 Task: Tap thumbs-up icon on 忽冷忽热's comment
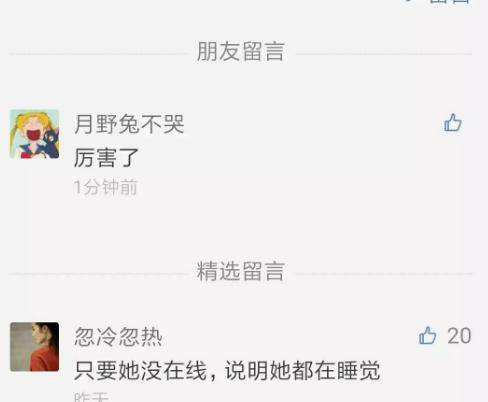pos(428,335)
